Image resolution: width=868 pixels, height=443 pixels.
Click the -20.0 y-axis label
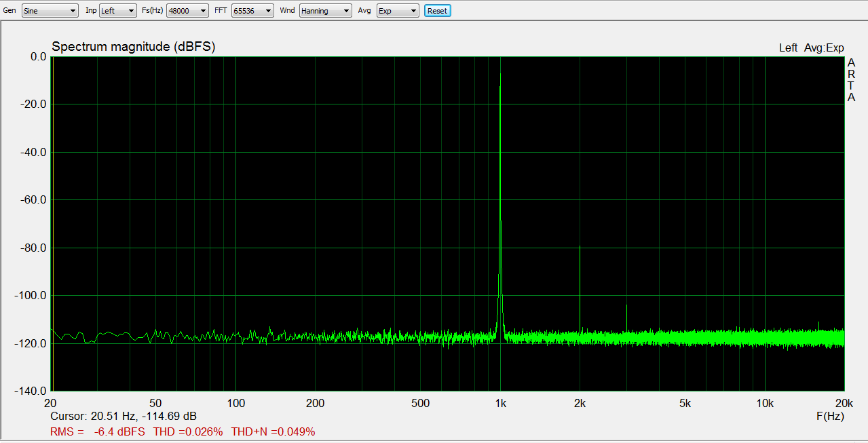coord(34,104)
